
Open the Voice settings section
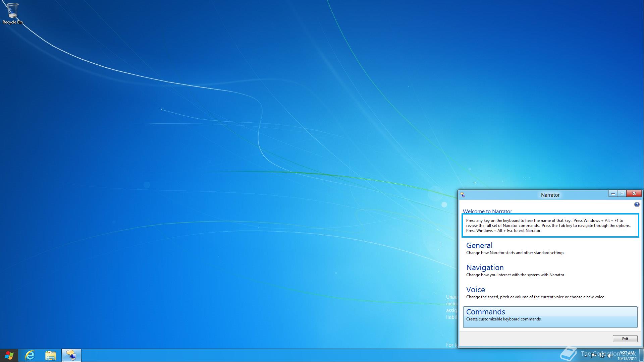click(550, 293)
